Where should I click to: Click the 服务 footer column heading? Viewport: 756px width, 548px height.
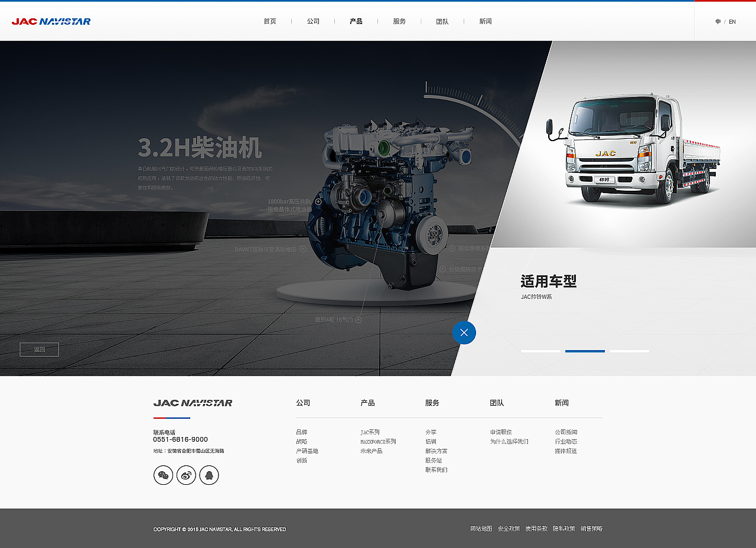432,403
